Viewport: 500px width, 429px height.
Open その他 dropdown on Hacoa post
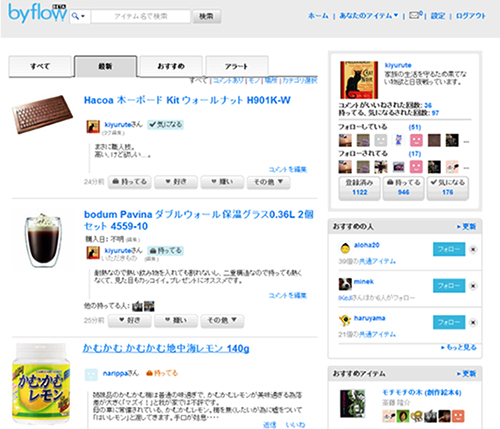point(268,182)
